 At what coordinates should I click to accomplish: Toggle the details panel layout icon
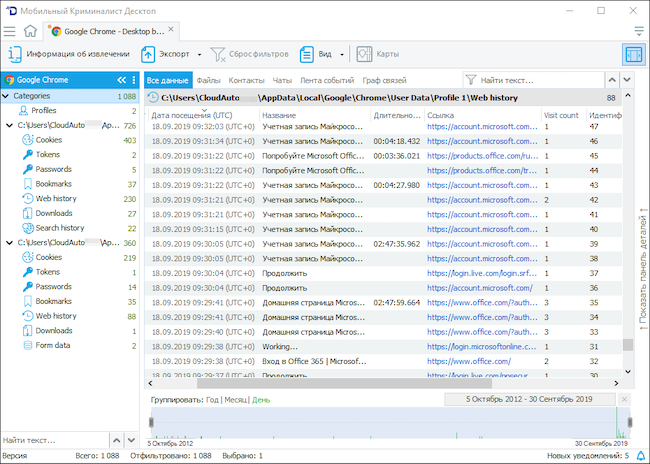point(633,53)
